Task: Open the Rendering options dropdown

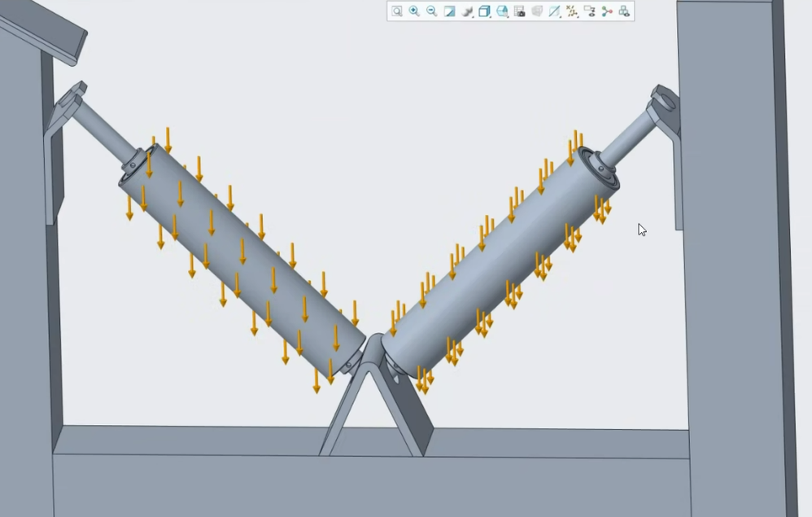Action: (467, 11)
